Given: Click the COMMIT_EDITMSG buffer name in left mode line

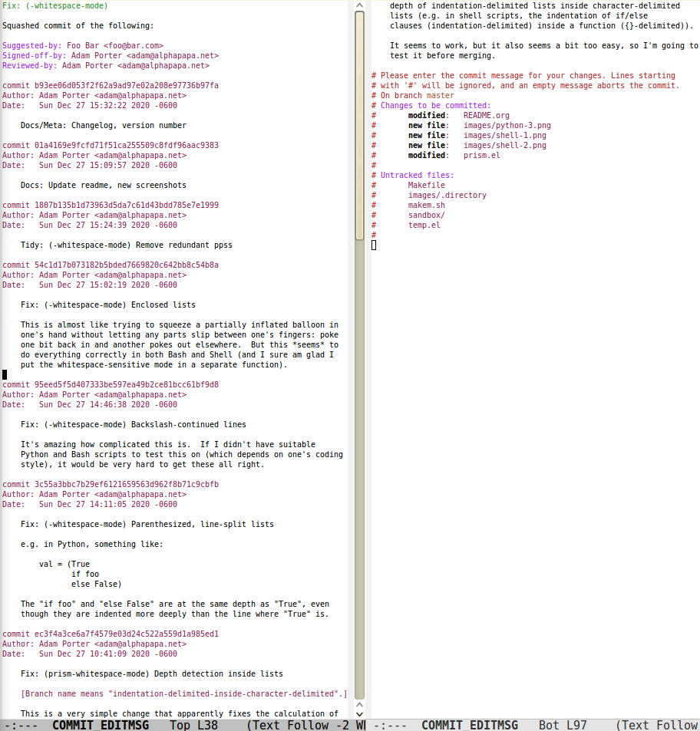Looking at the screenshot, I should tap(101, 725).
